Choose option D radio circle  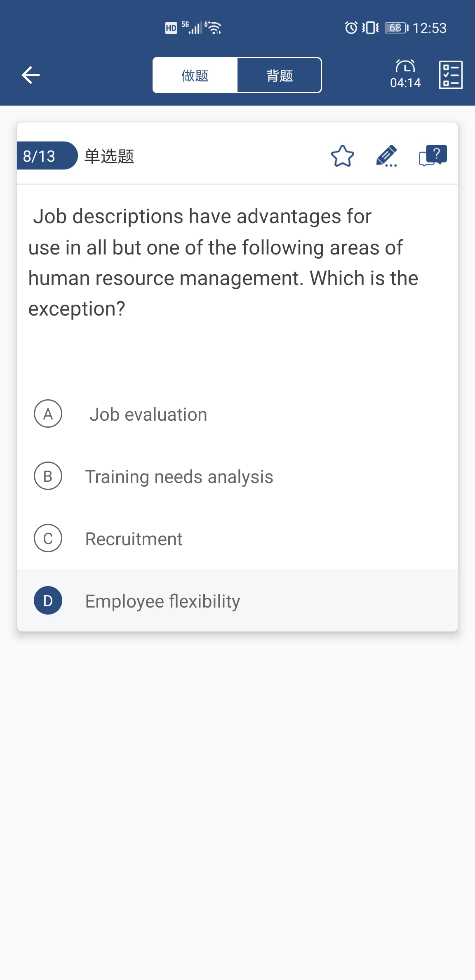[48, 601]
